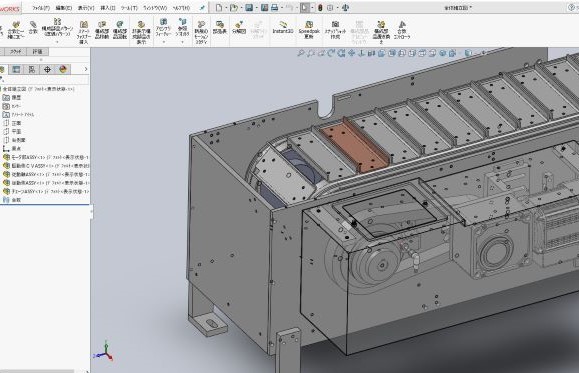This screenshot has width=579, height=373.
Task: Open the 挿入 (Insert) menu
Action: [107, 8]
